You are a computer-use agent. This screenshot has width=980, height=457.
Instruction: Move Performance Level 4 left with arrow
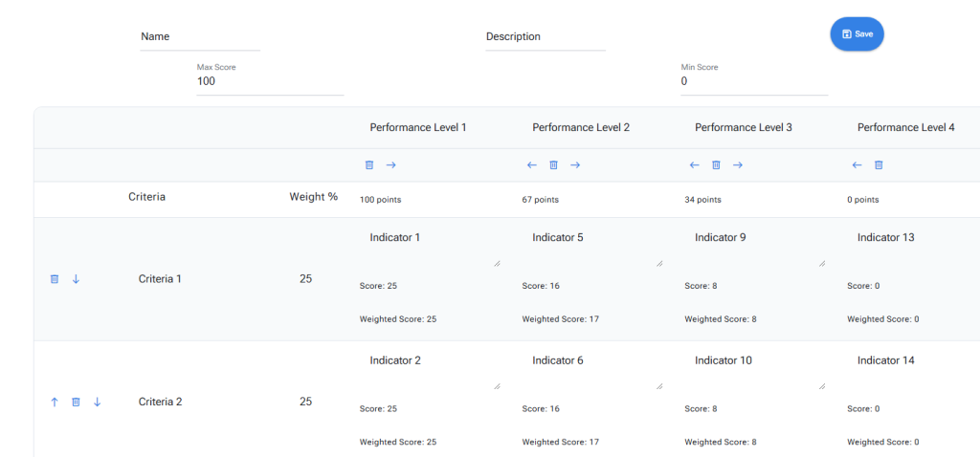[x=857, y=165]
